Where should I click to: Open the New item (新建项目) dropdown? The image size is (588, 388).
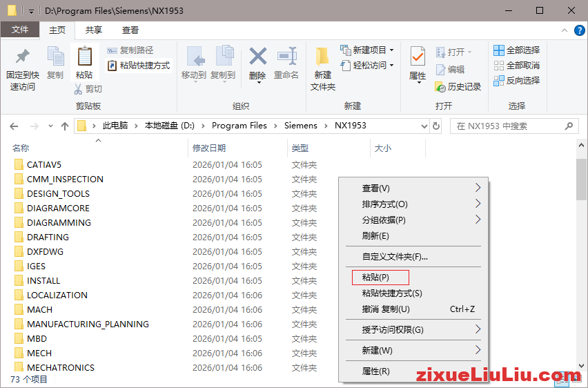(367, 50)
